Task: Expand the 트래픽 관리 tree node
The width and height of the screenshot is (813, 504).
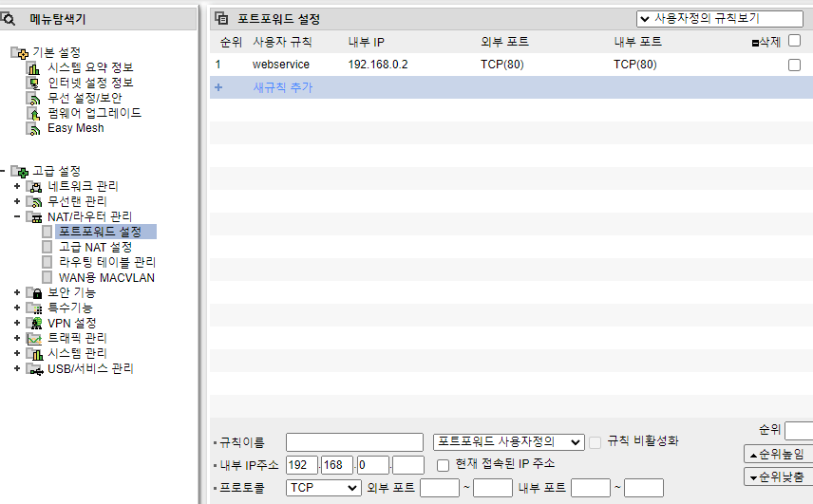Action: tap(17, 338)
